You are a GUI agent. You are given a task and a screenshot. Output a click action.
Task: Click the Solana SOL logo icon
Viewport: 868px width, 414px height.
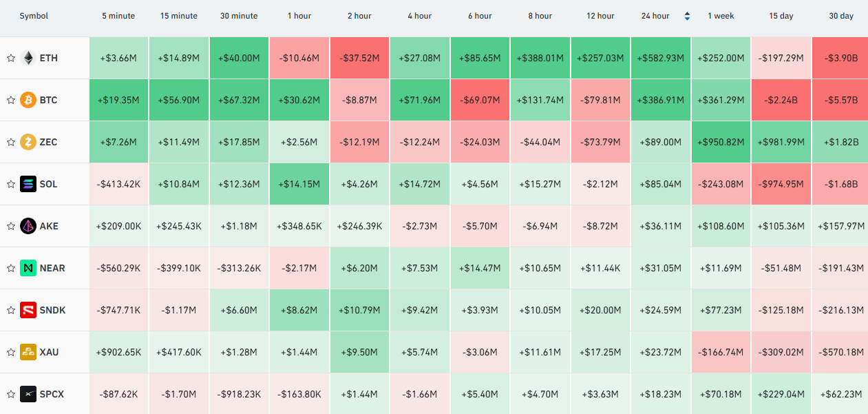coord(28,185)
